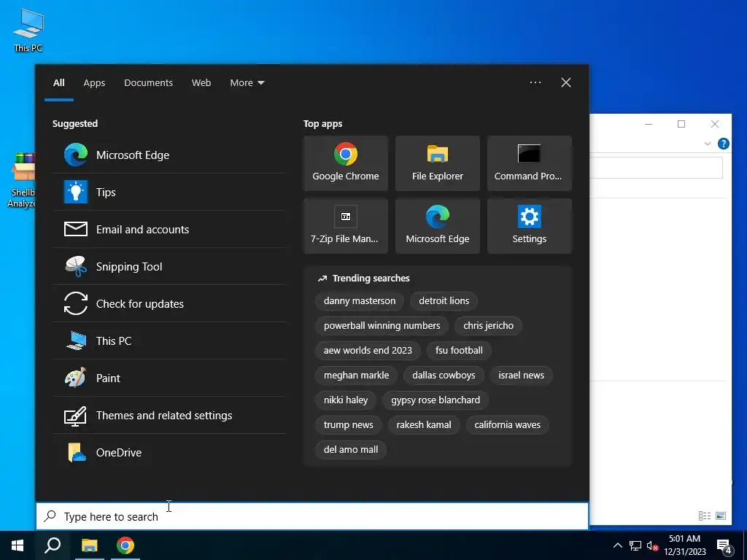Expand the More filters dropdown
The height and width of the screenshot is (560, 747).
pyautogui.click(x=247, y=83)
